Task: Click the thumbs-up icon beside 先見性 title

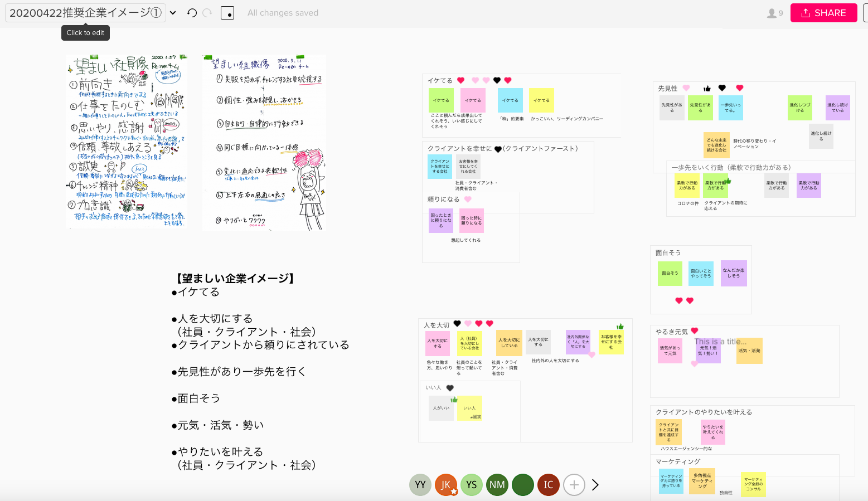Action: pyautogui.click(x=707, y=88)
